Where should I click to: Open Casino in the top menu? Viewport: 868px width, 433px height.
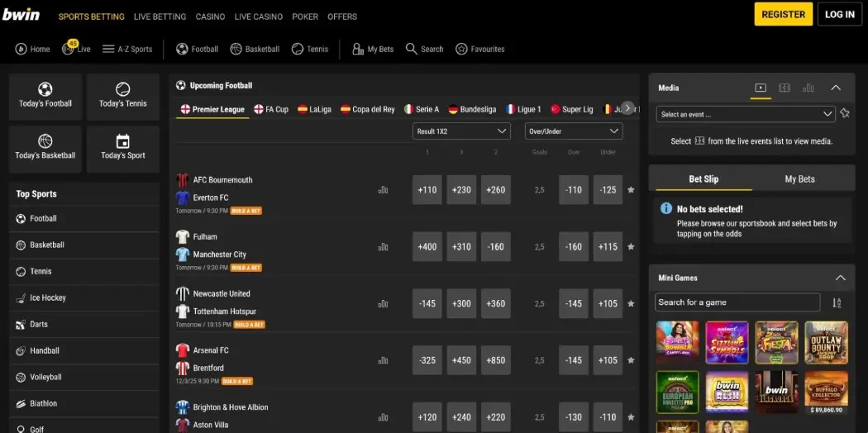210,17
